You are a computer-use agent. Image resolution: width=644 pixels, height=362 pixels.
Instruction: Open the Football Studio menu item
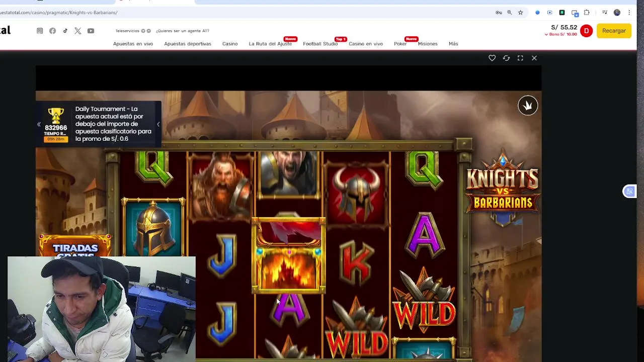(320, 44)
